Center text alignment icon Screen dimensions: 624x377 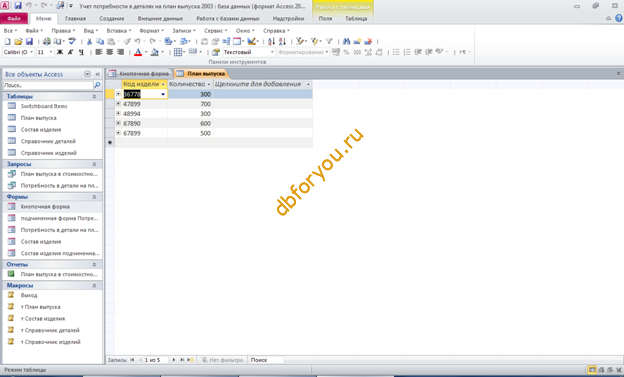point(109,52)
